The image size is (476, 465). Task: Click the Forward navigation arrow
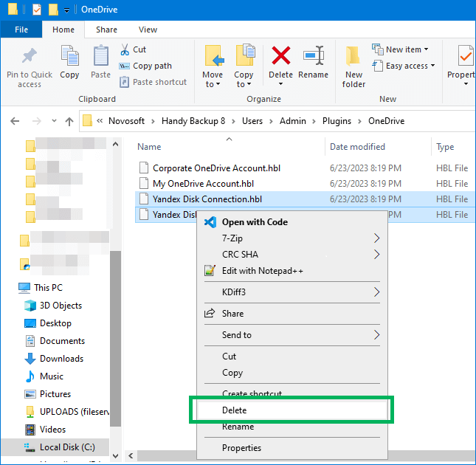point(36,121)
